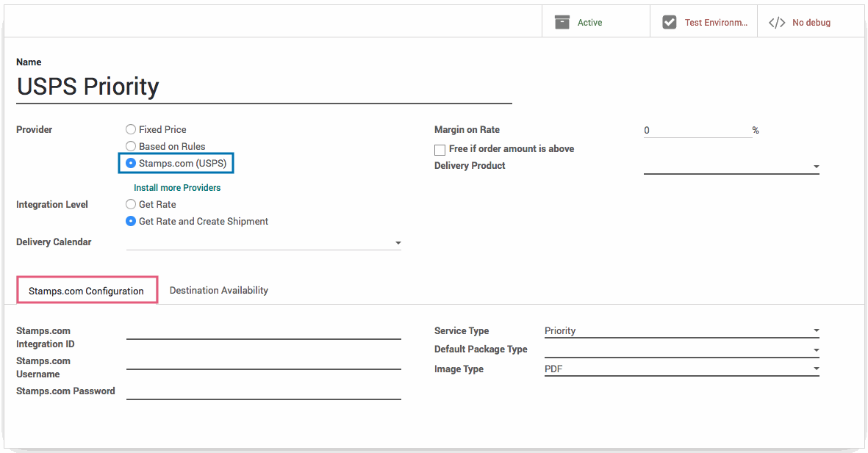This screenshot has height=453, width=868.
Task: Choose Get Rate and Create Shipment option
Action: [x=131, y=221]
